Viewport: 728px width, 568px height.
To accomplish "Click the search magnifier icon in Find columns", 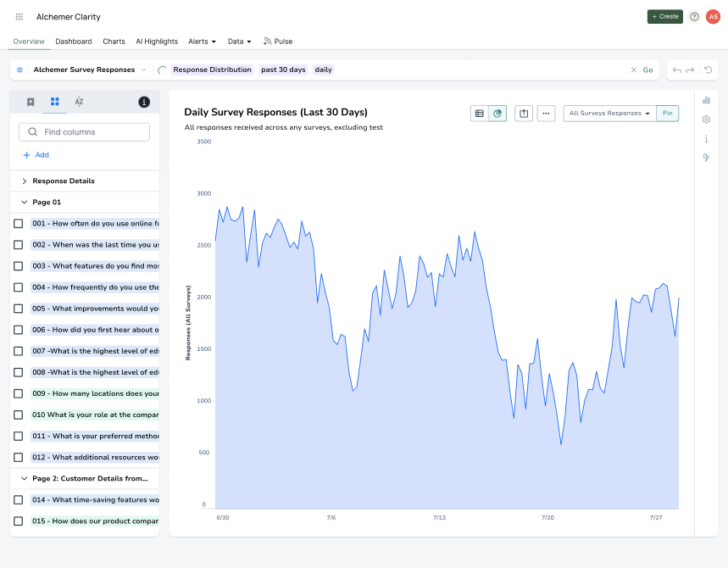I will [x=32, y=132].
